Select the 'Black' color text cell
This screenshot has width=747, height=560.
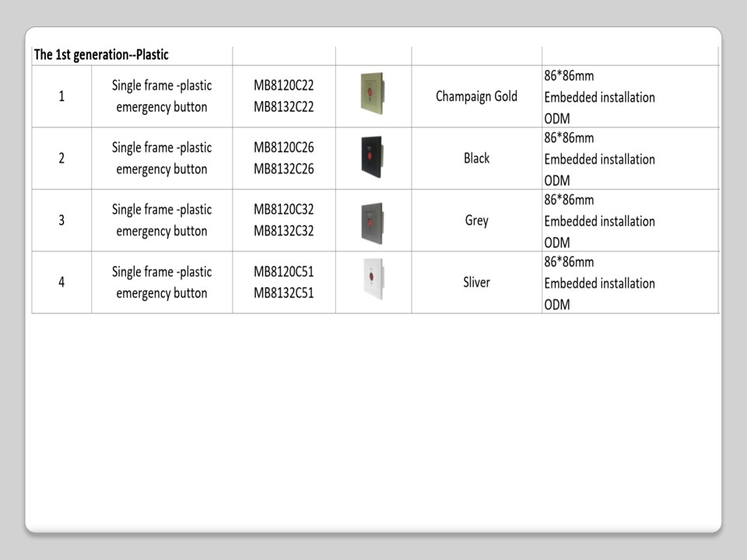click(x=476, y=159)
